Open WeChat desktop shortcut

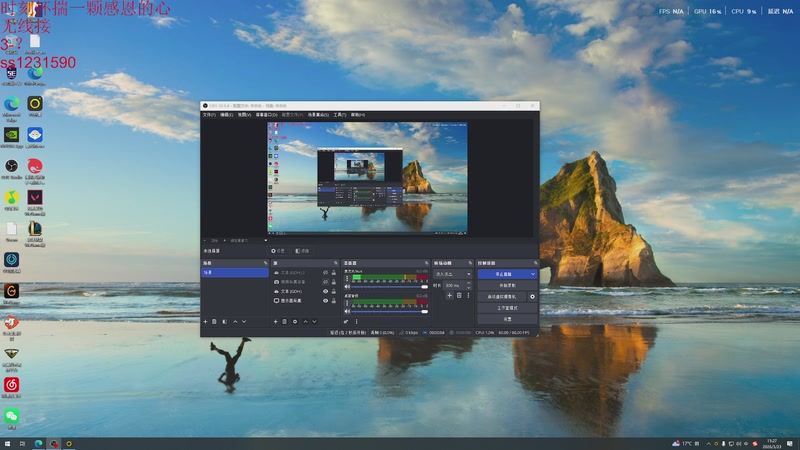11,419
